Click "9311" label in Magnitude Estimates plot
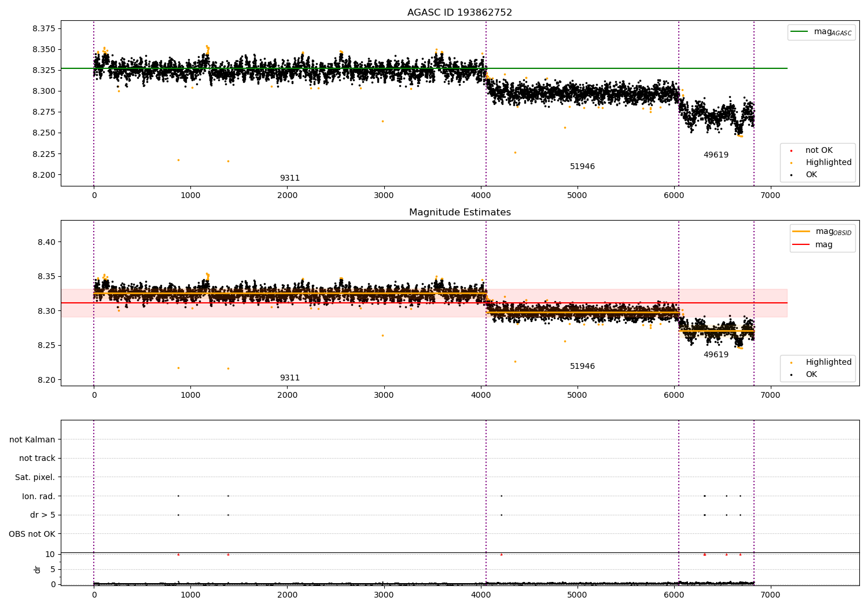This screenshot has width=868, height=608. (290, 378)
